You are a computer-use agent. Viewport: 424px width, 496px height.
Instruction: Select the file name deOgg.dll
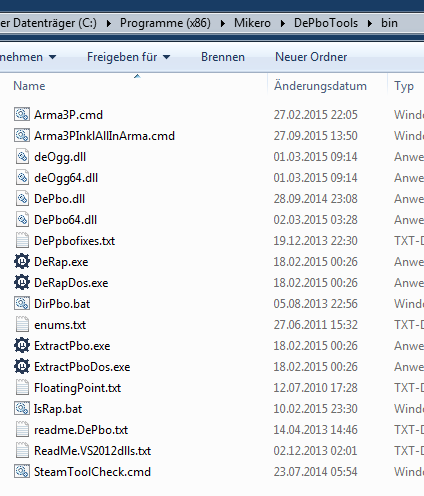[x=60, y=157]
